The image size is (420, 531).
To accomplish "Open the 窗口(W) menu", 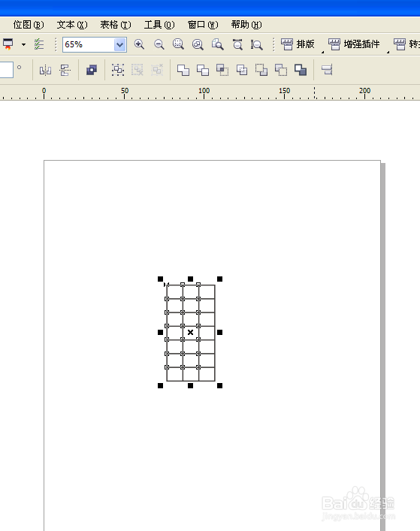I will pyautogui.click(x=203, y=25).
